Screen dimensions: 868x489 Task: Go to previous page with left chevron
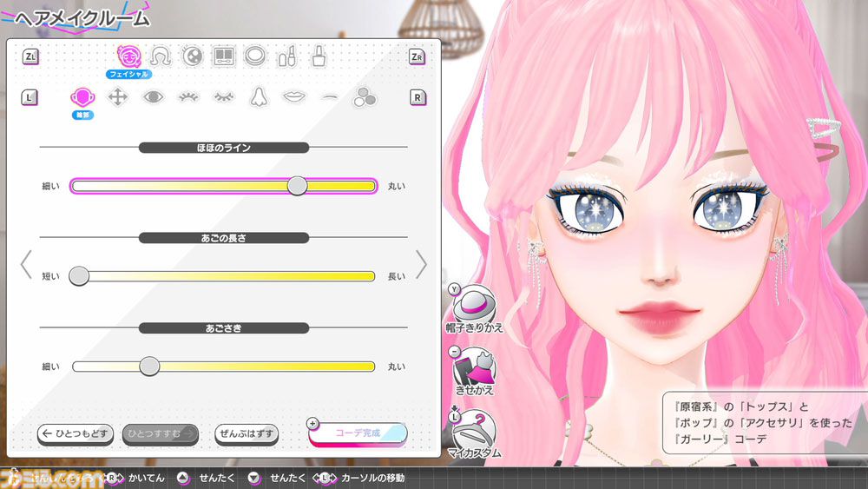(x=26, y=264)
